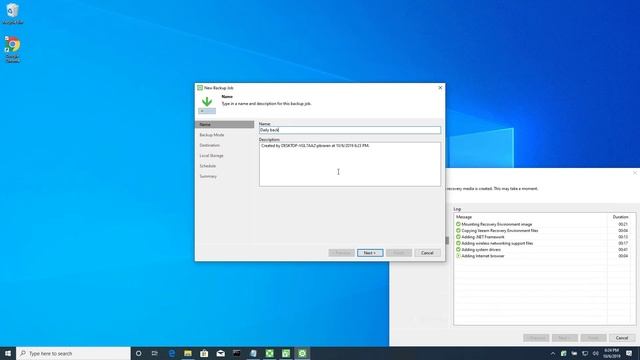Select the Local Storage wizard step
640x360 pixels.
click(211, 156)
